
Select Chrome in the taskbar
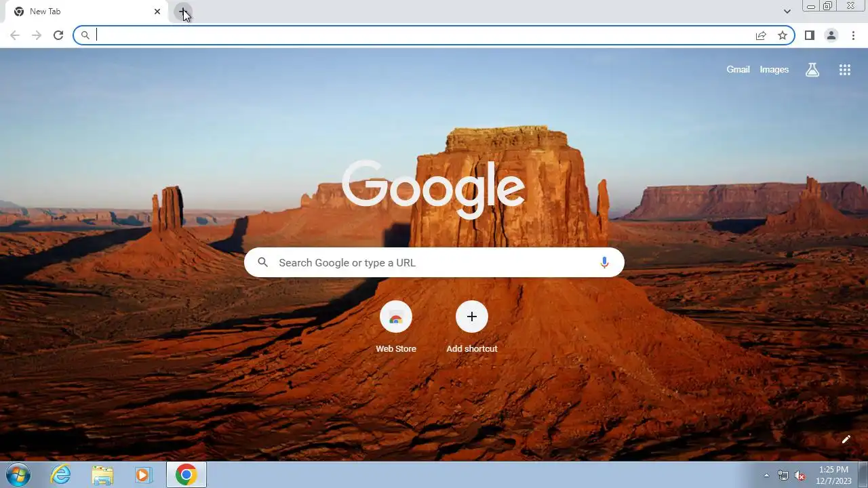[186, 474]
